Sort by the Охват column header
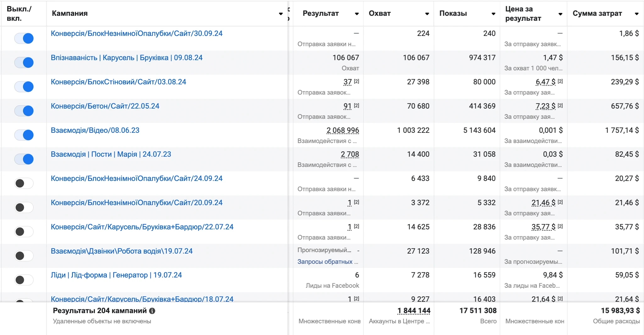 point(380,14)
